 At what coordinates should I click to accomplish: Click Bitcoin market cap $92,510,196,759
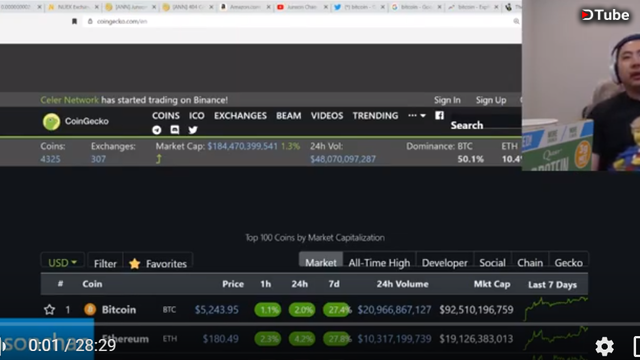tap(476, 310)
